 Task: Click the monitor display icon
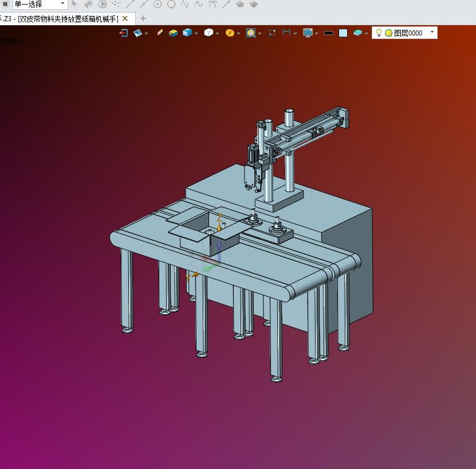[x=308, y=33]
